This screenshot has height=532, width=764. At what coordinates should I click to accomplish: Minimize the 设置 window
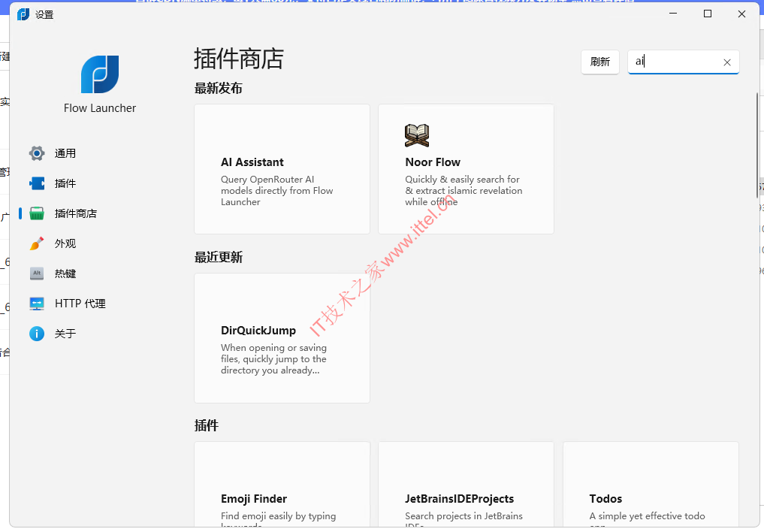click(673, 14)
